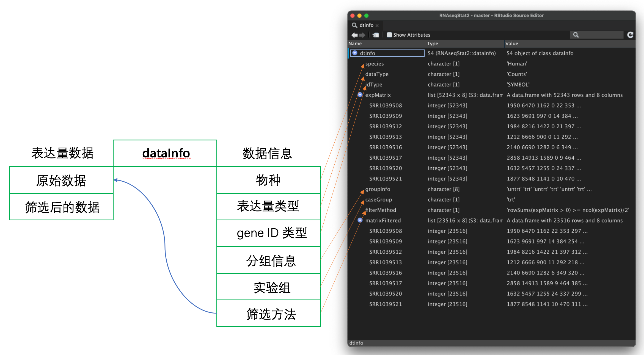Click the RStudio Source Editor title bar text
644x355 pixels.
point(491,15)
